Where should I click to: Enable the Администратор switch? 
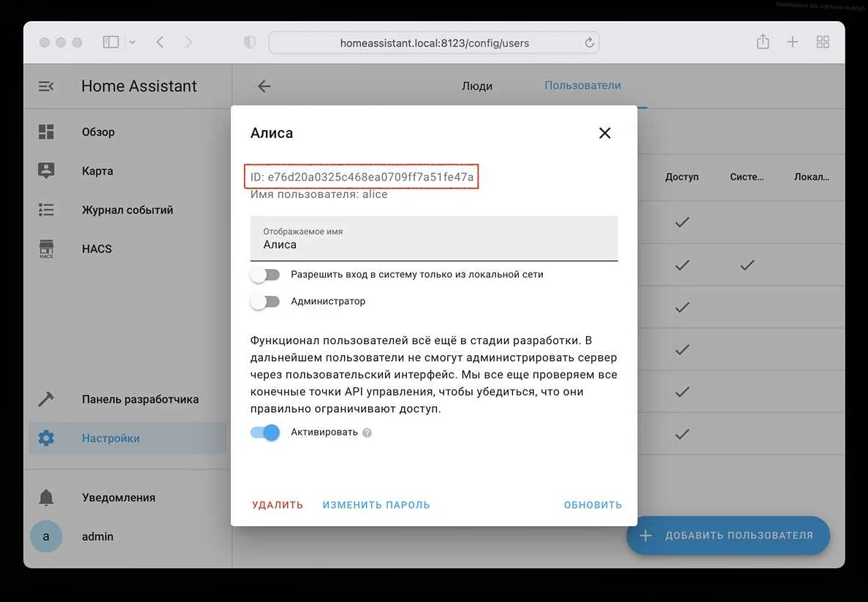pyautogui.click(x=265, y=302)
